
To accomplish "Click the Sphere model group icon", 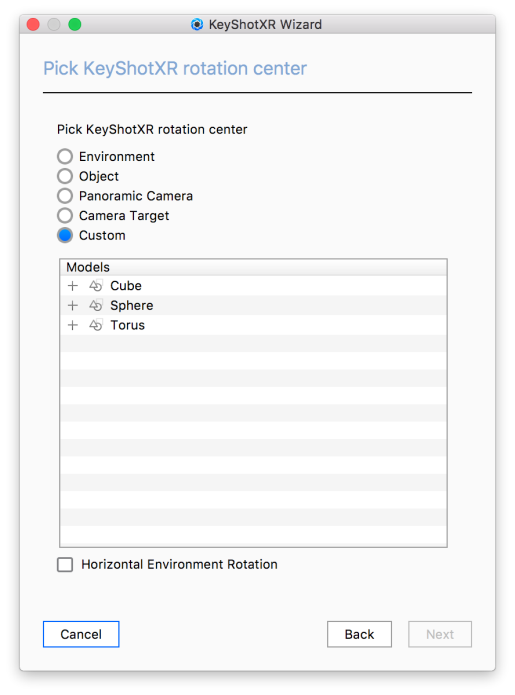I will click(96, 305).
